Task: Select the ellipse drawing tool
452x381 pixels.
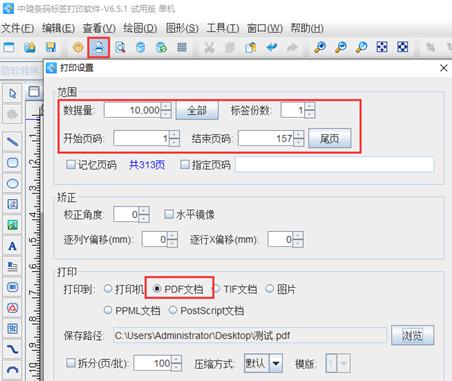Action: (x=12, y=183)
